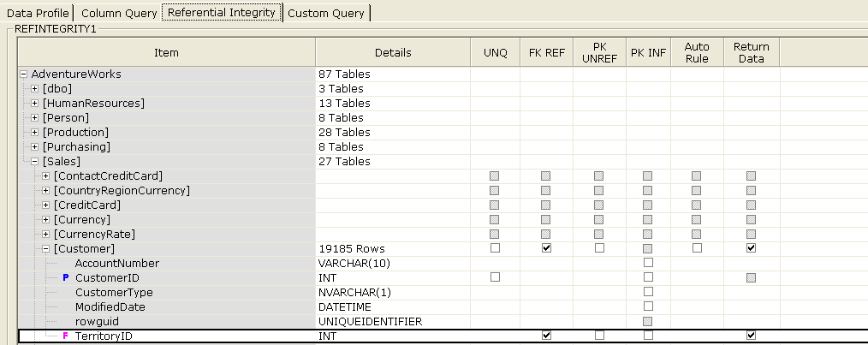Toggle UNQ checkbox for Customer table
The width and height of the screenshot is (868, 345).
tap(495, 248)
